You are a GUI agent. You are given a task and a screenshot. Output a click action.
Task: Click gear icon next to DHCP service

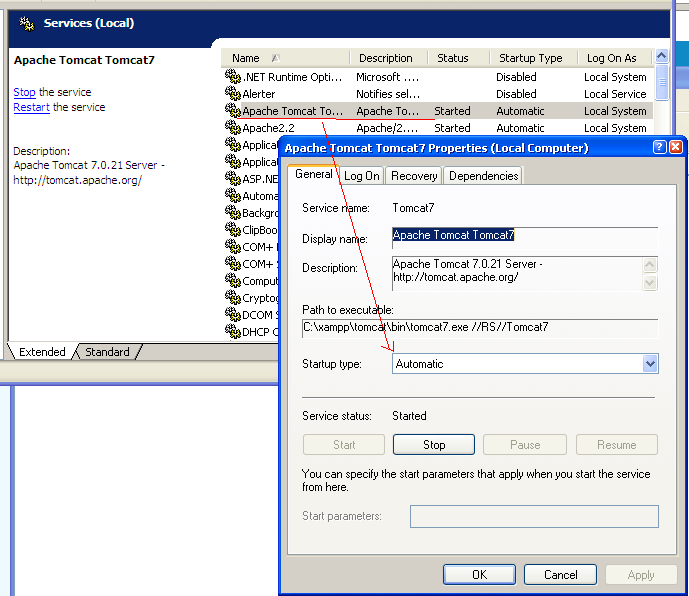tap(232, 331)
